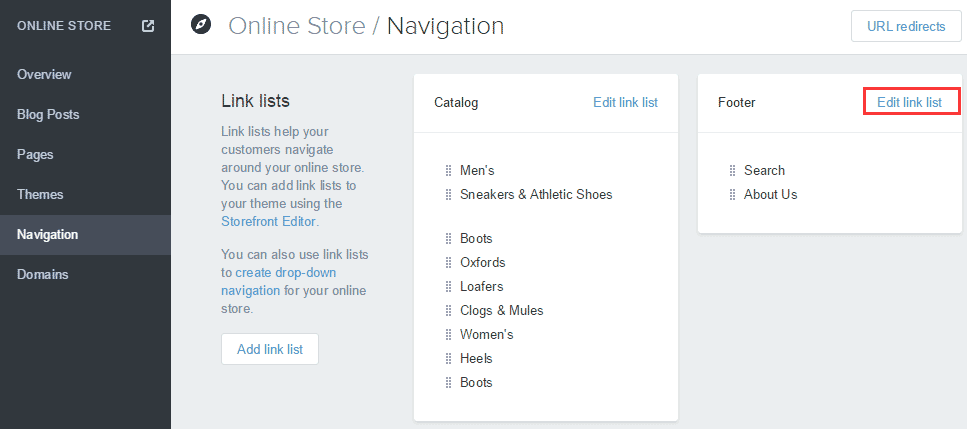This screenshot has width=967, height=429.
Task: Grab drag handle beside Clogs & Mules
Action: click(449, 311)
